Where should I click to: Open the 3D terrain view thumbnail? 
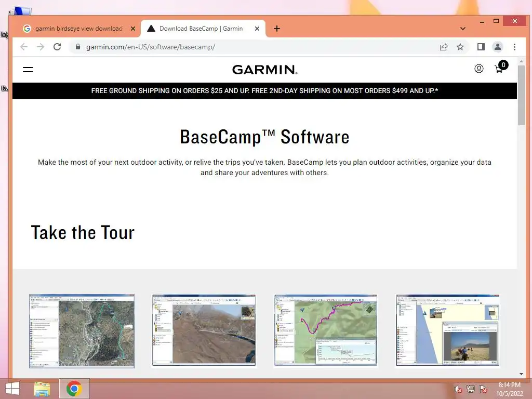point(204,330)
